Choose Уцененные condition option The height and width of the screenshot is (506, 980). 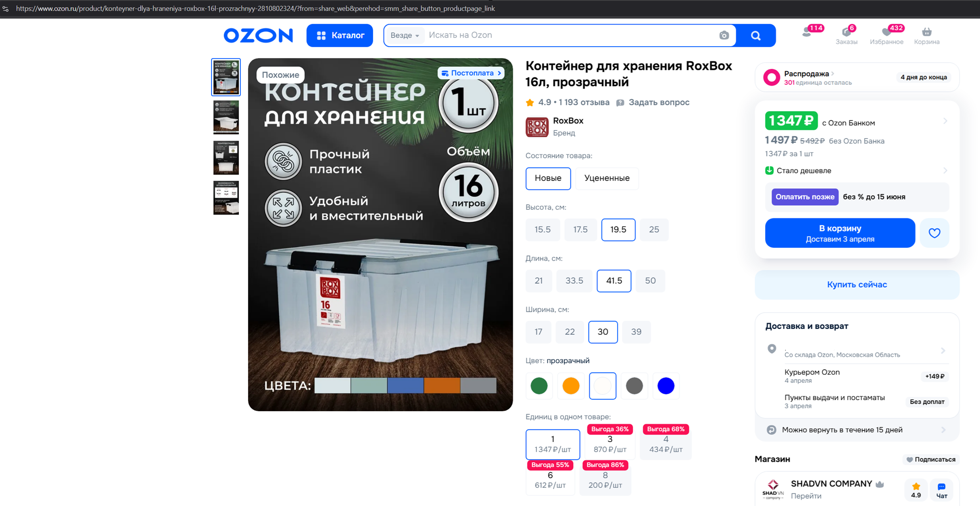607,178
